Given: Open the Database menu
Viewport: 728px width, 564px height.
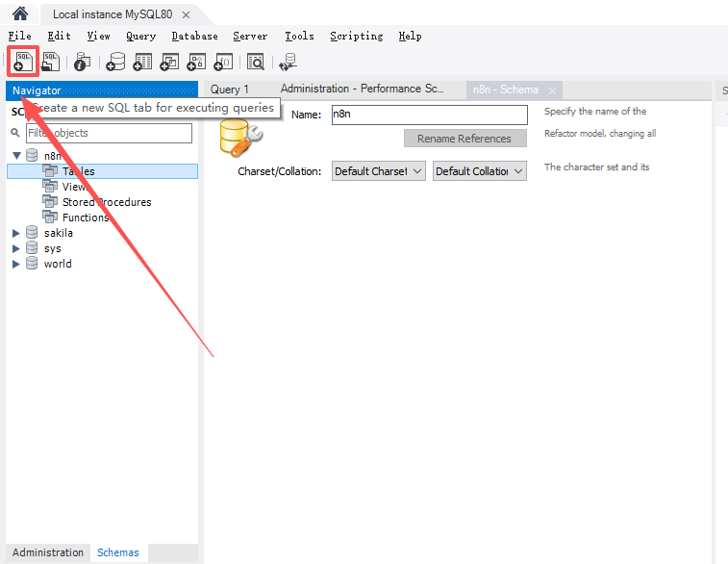Looking at the screenshot, I should click(x=194, y=36).
